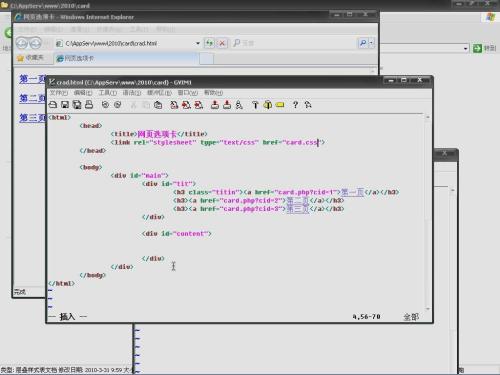
Task: Click the Save All files icon in GVIM
Action: [77, 105]
